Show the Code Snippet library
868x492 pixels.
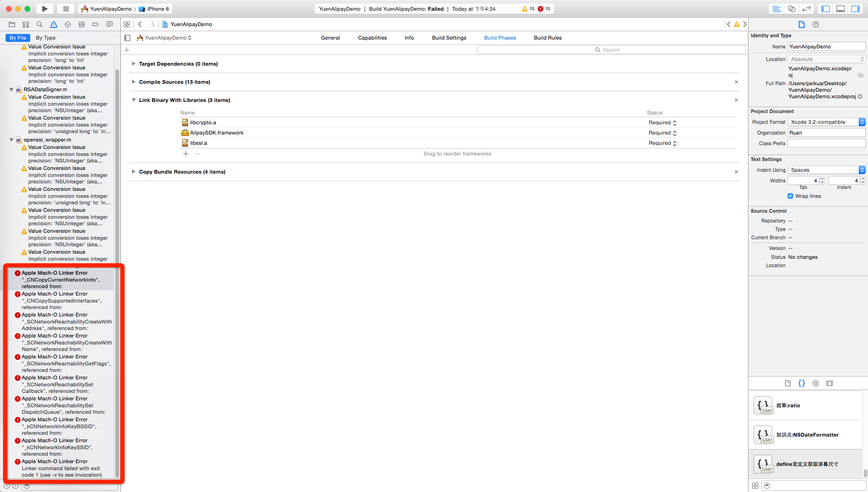pyautogui.click(x=801, y=384)
